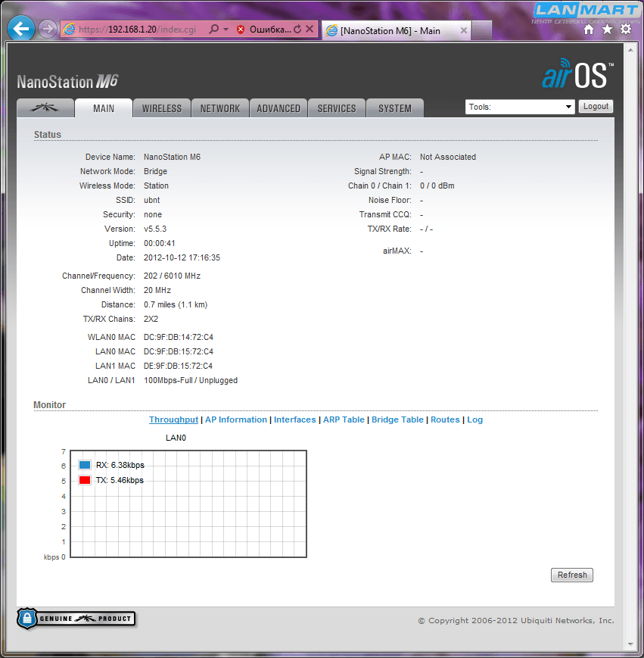Open the AP Information link
The width and height of the screenshot is (644, 658).
(x=236, y=419)
